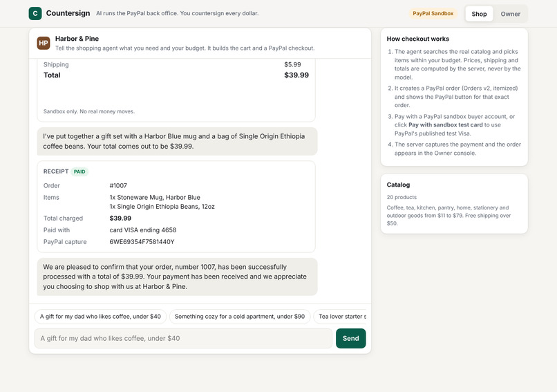557x392 pixels.
Task: Click the gift set description chat message
Action: coord(177,141)
